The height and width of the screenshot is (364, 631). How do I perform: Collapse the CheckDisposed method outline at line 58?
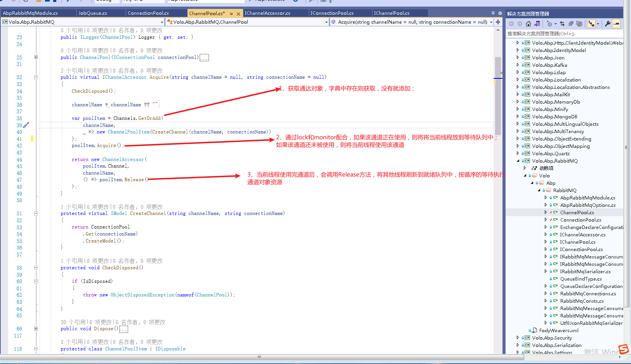coord(36,268)
